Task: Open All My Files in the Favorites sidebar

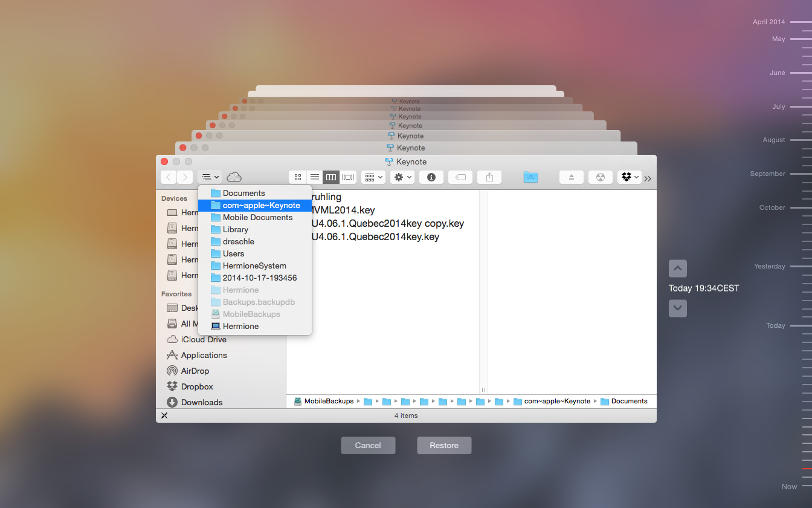Action: [181, 324]
